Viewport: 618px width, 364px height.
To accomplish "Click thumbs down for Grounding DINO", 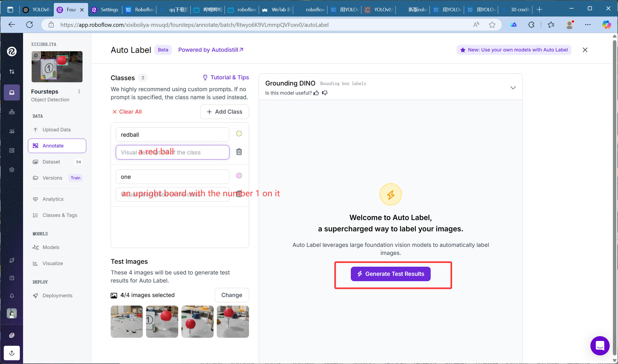I will [x=325, y=93].
